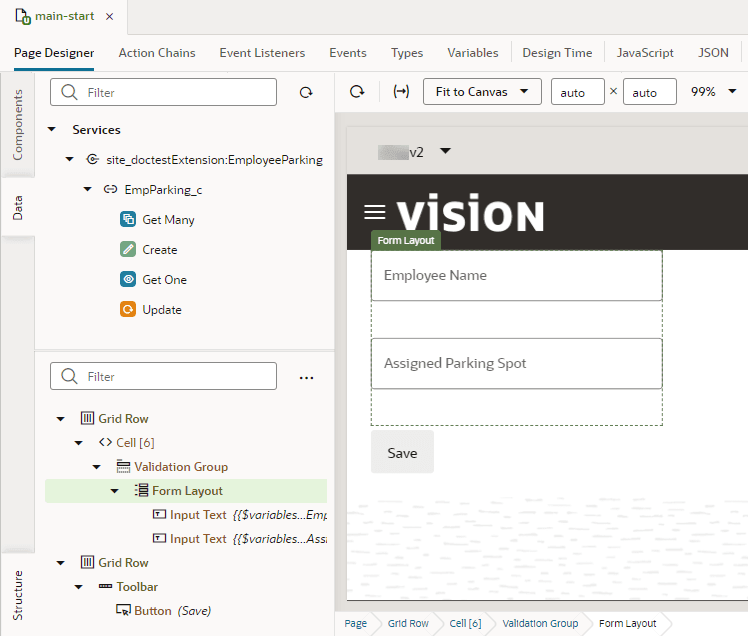Open the Fit to Canvas dropdown
The width and height of the screenshot is (748, 636).
click(x=482, y=92)
